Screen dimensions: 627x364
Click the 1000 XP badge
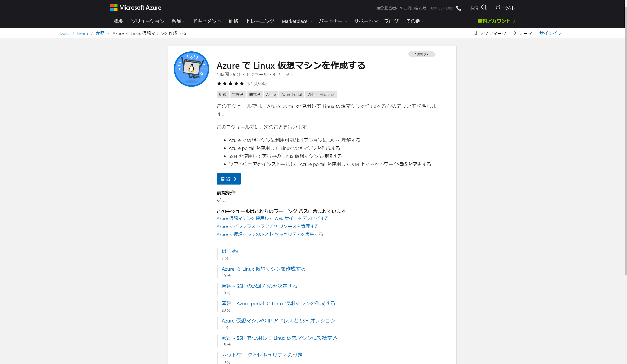421,54
